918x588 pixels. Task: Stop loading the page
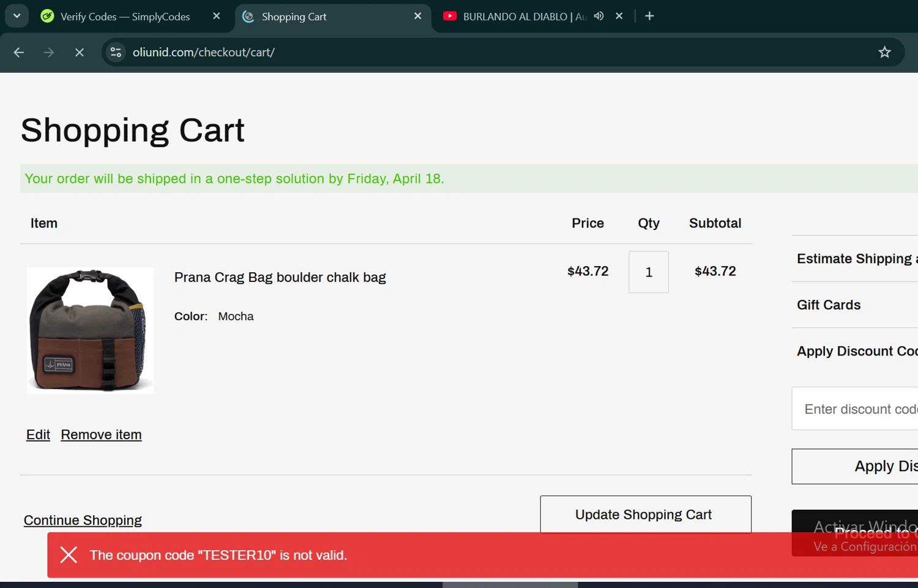click(x=79, y=53)
